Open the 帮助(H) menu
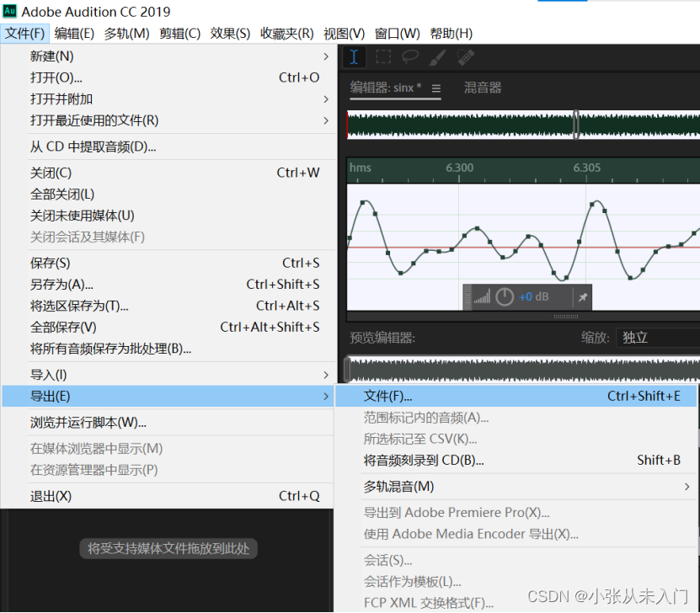Image resolution: width=700 pixels, height=613 pixels. tap(452, 34)
